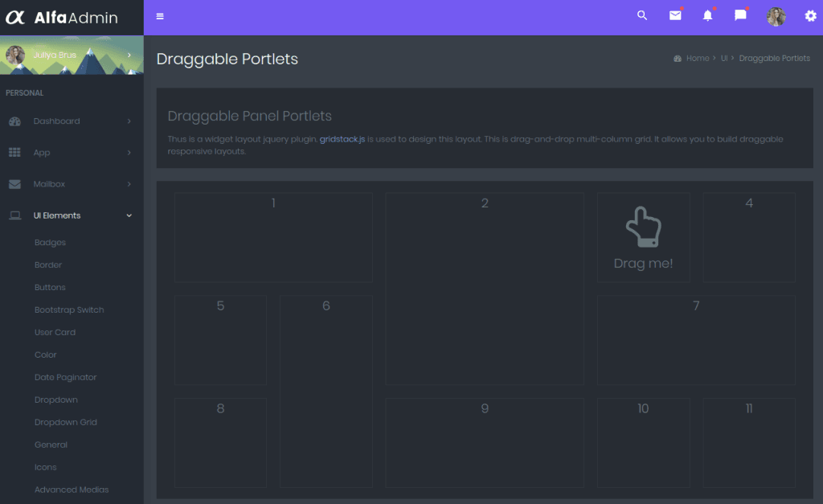823x504 pixels.
Task: Open the mail envelope icon in header
Action: (x=675, y=15)
